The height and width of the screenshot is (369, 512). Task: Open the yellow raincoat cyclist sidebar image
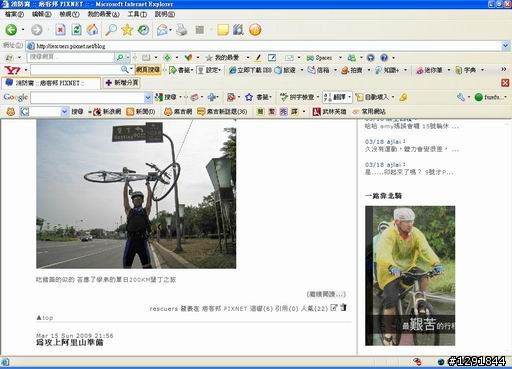(410, 276)
